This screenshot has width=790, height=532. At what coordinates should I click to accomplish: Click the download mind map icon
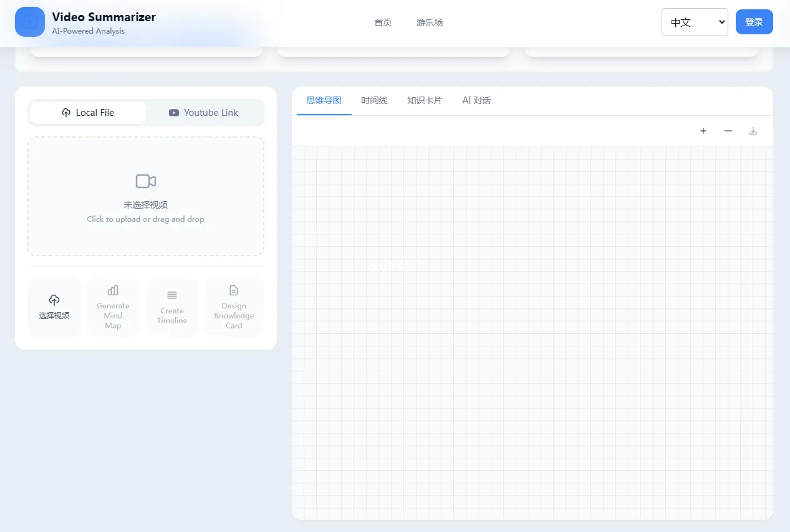pos(753,131)
